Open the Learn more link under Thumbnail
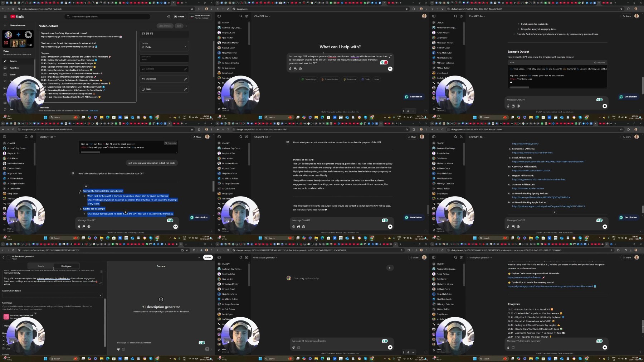Screen dimensions: 644x362 93,111
